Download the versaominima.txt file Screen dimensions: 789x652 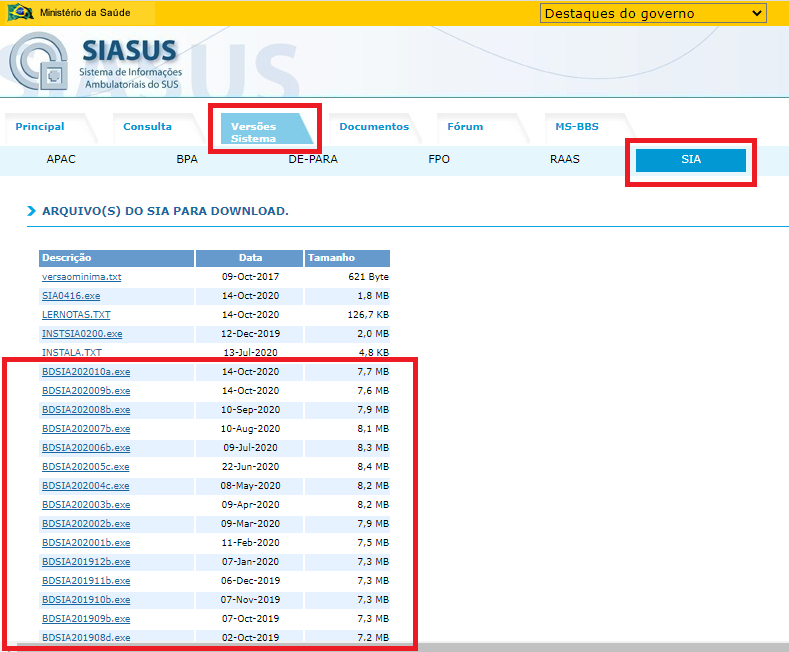(x=82, y=277)
